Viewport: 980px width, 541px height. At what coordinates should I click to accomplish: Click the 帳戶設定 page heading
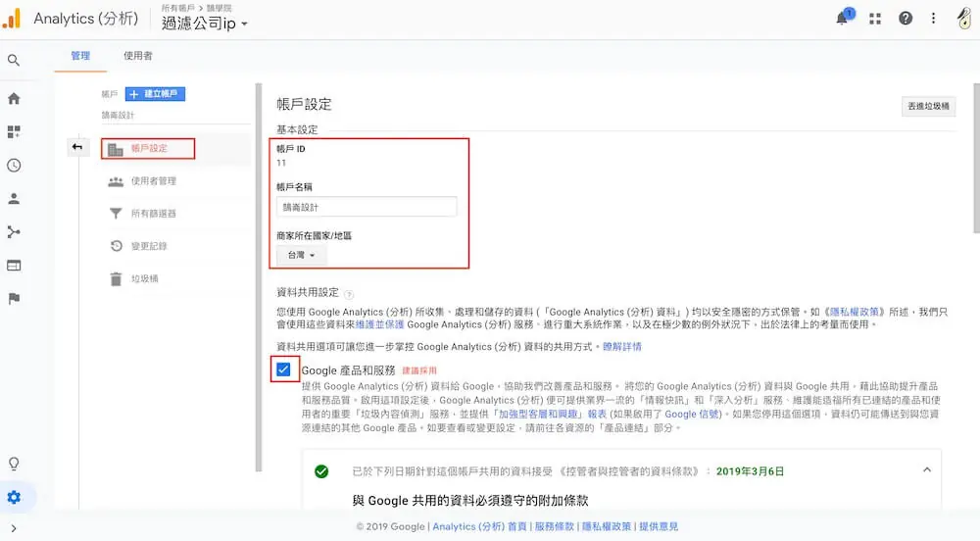point(304,104)
